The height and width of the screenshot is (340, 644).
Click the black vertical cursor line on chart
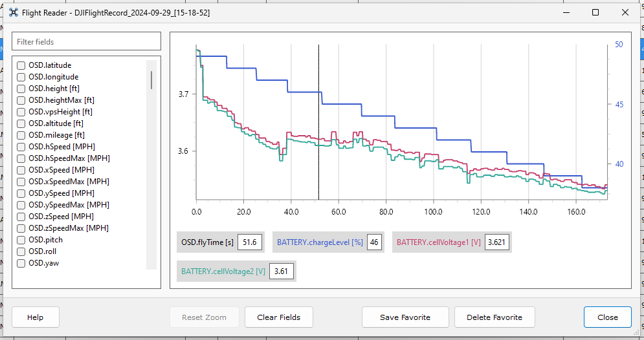(318, 123)
